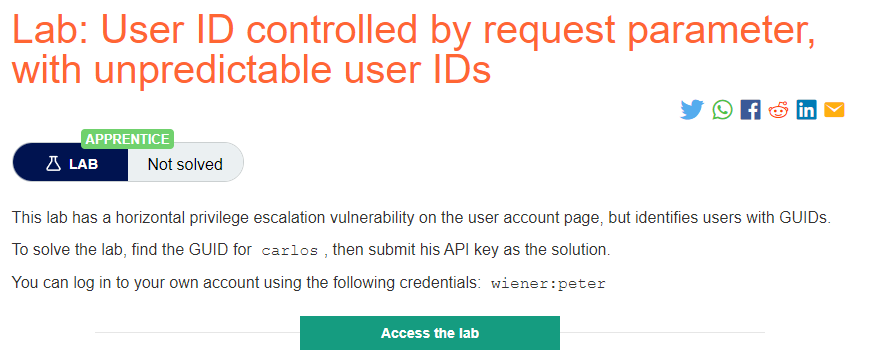Click the wiener:peter credentials text
The width and height of the screenshot is (870, 360).
point(548,285)
